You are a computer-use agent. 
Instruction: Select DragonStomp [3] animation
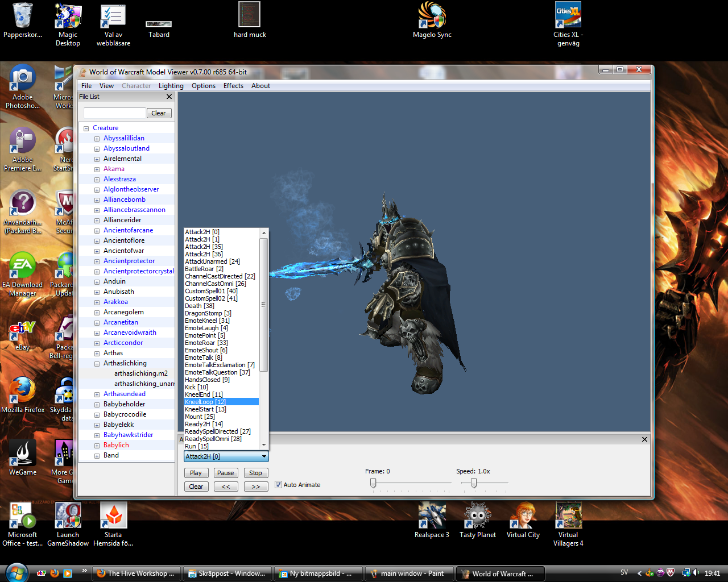(221, 313)
